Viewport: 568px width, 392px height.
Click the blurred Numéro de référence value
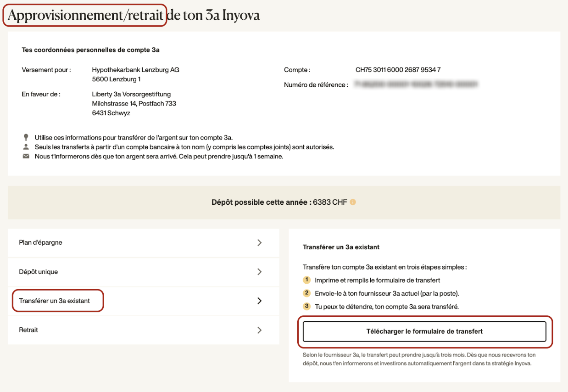pos(416,85)
